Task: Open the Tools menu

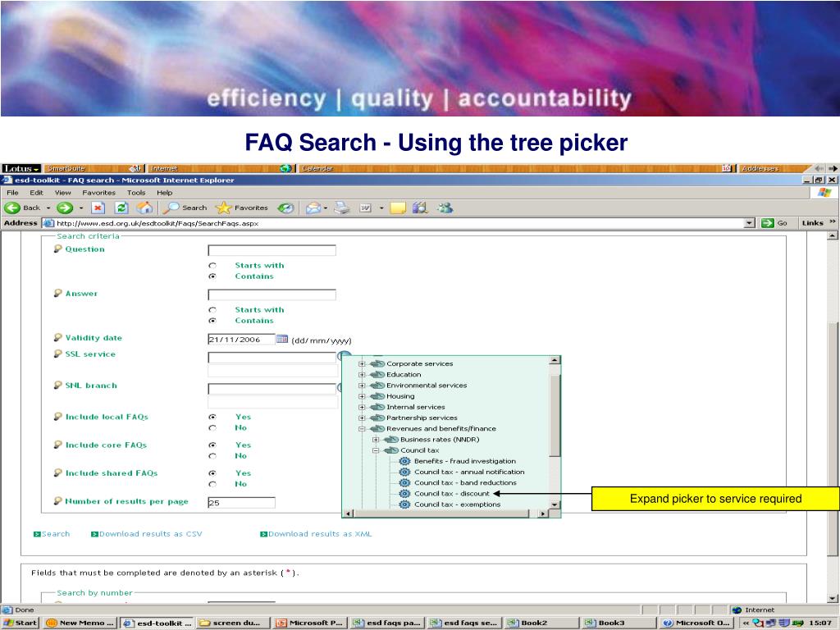Action: (136, 192)
